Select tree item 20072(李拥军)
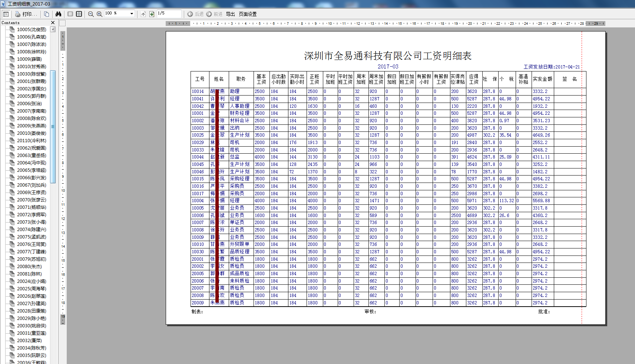Viewport: 635px width, 364px height. point(32,215)
